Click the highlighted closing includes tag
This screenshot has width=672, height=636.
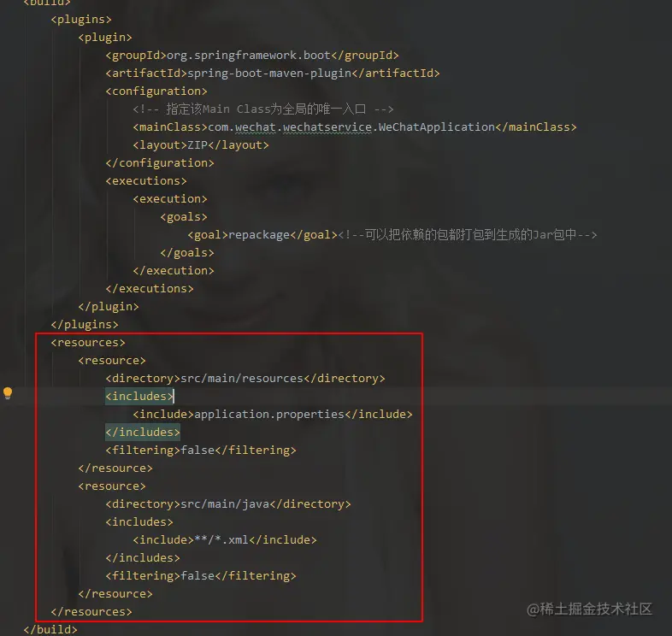tap(143, 432)
